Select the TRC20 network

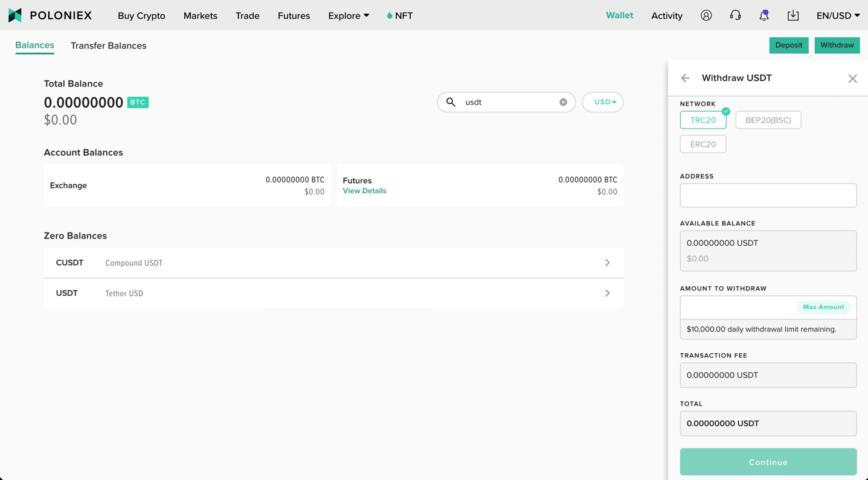(x=703, y=120)
